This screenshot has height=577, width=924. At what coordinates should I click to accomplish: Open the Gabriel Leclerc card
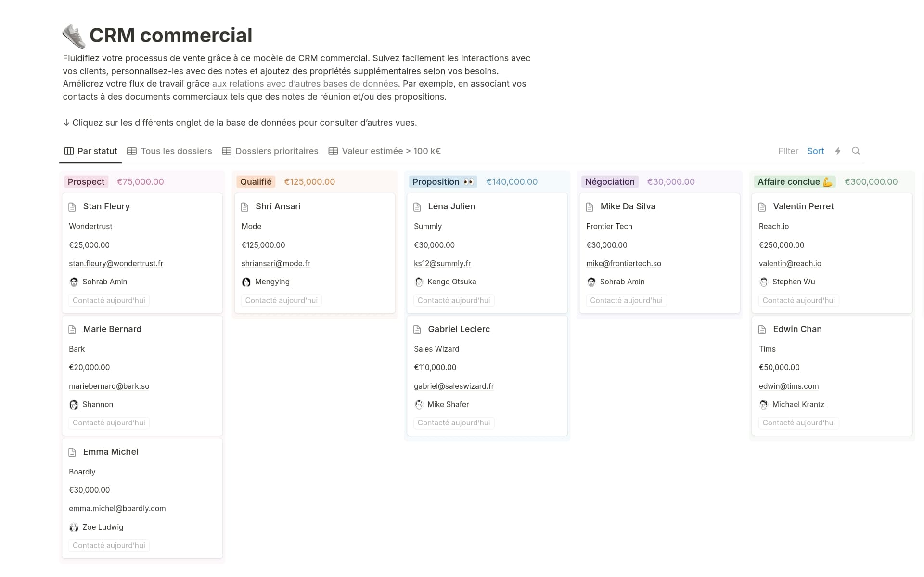coord(459,329)
